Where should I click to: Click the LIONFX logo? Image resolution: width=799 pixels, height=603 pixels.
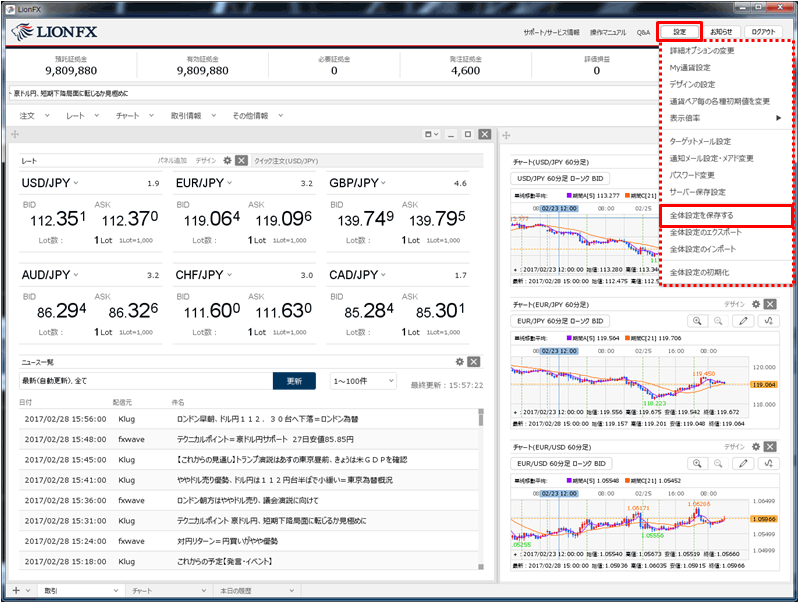[x=55, y=32]
